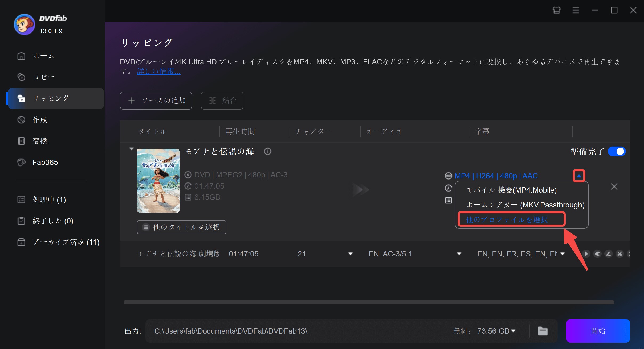Collapse the title tree expander triangle

[131, 149]
